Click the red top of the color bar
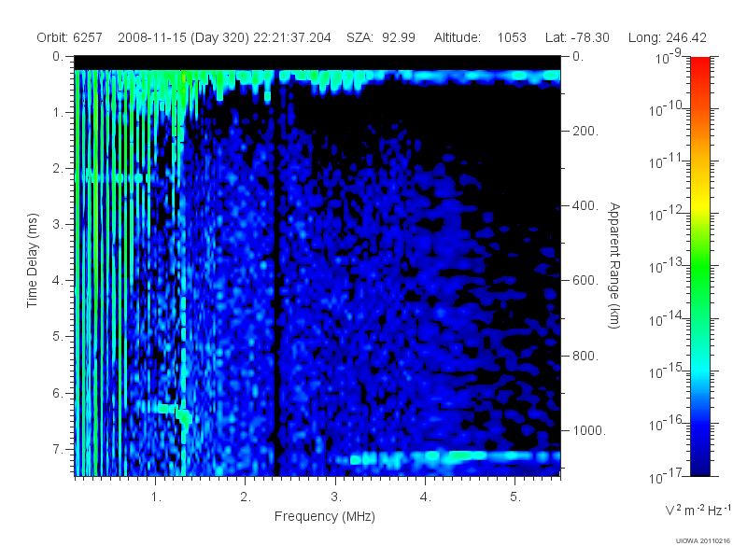The height and width of the screenshot is (560, 747). coord(699,64)
